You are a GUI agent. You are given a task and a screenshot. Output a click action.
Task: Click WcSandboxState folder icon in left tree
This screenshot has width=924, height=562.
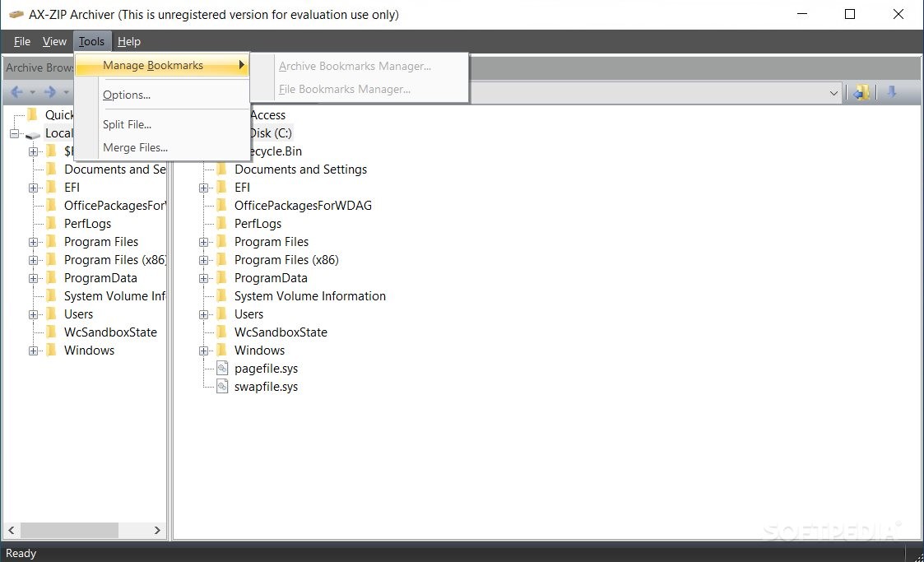click(52, 332)
